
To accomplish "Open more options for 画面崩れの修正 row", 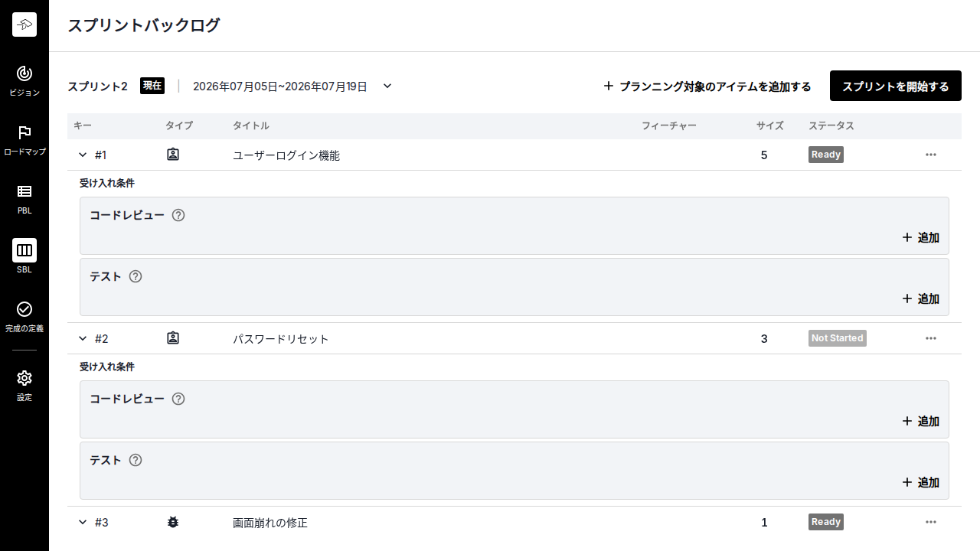I will point(931,522).
